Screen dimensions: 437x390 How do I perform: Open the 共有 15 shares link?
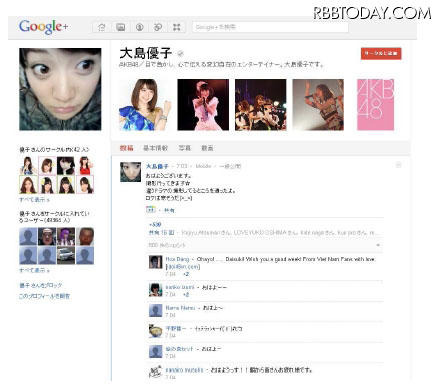click(x=162, y=233)
